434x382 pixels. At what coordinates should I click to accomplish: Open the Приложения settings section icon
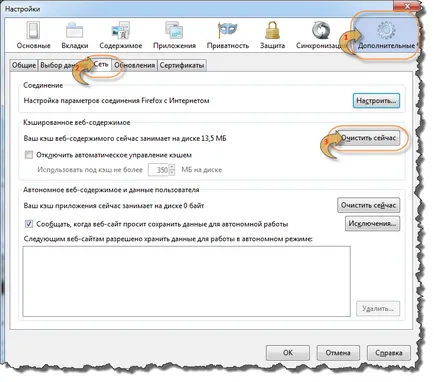174,35
